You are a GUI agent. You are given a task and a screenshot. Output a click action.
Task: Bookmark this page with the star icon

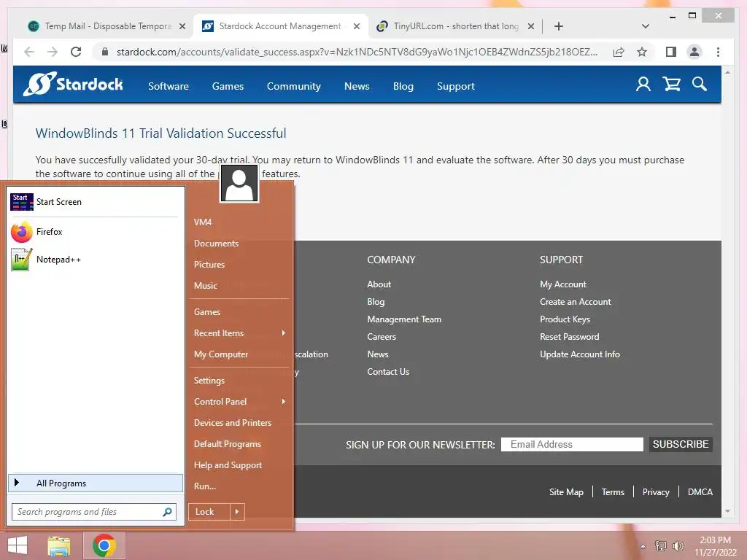tap(642, 52)
